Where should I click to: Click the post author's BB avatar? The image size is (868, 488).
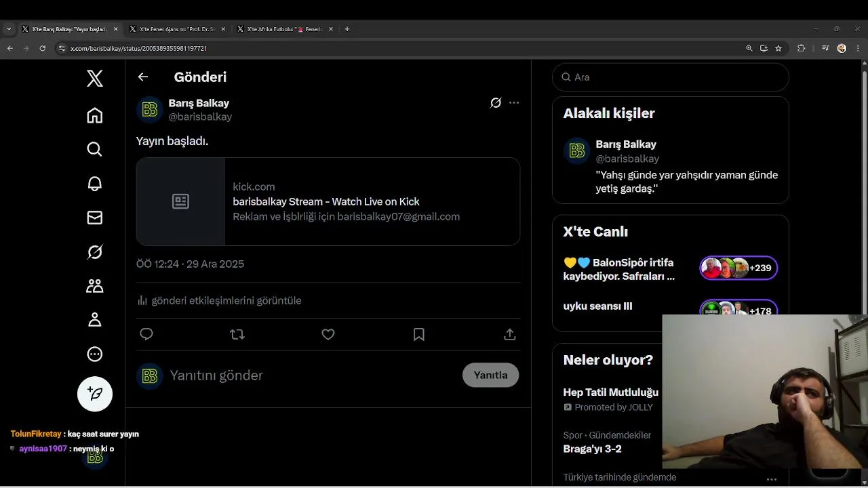point(150,110)
